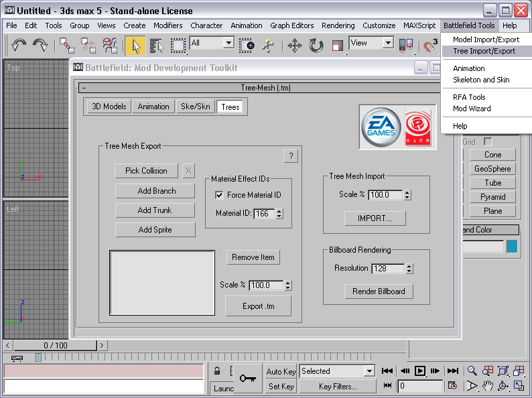Viewport: 532px width, 398px height.
Task: Open the Time Configuration icon
Action: point(453,386)
